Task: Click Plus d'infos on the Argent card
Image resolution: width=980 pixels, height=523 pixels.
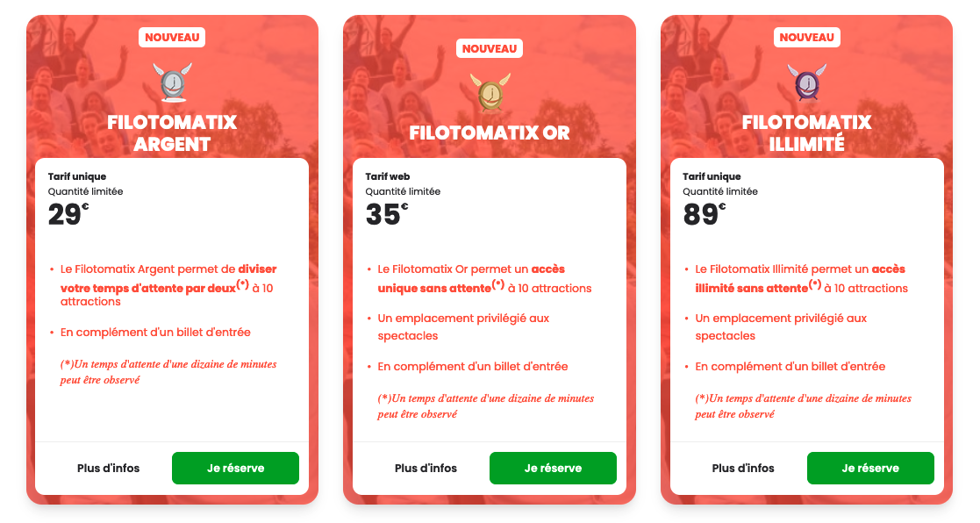Action: click(110, 468)
